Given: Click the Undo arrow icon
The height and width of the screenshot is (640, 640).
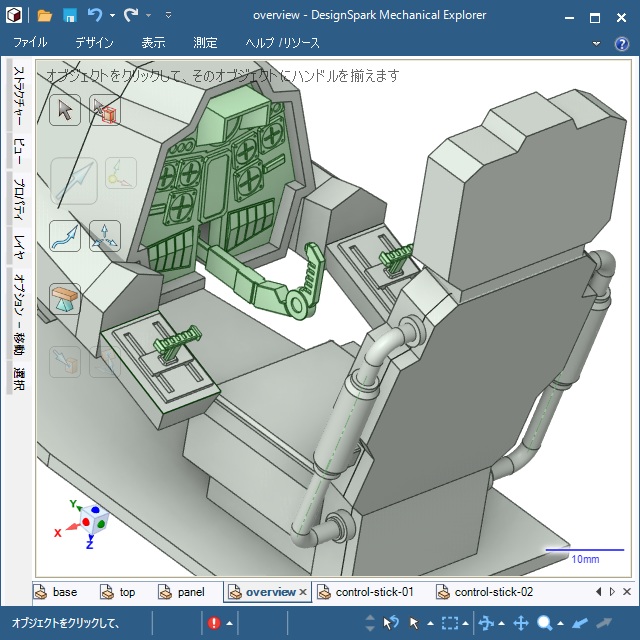Looking at the screenshot, I should click(95, 15).
